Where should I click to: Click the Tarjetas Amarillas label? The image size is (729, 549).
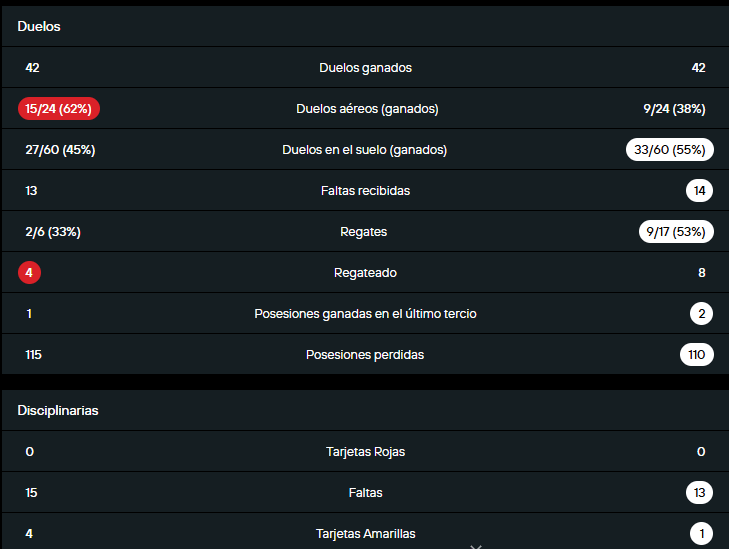pyautogui.click(x=365, y=533)
